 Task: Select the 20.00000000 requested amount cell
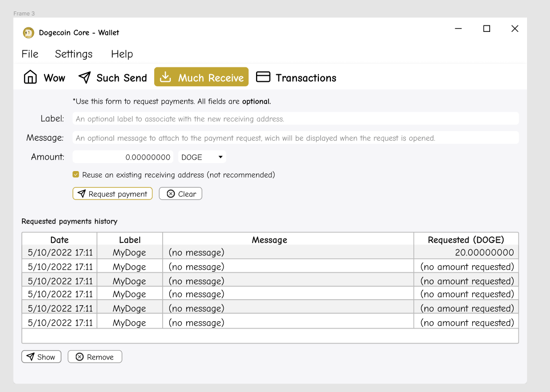point(466,252)
